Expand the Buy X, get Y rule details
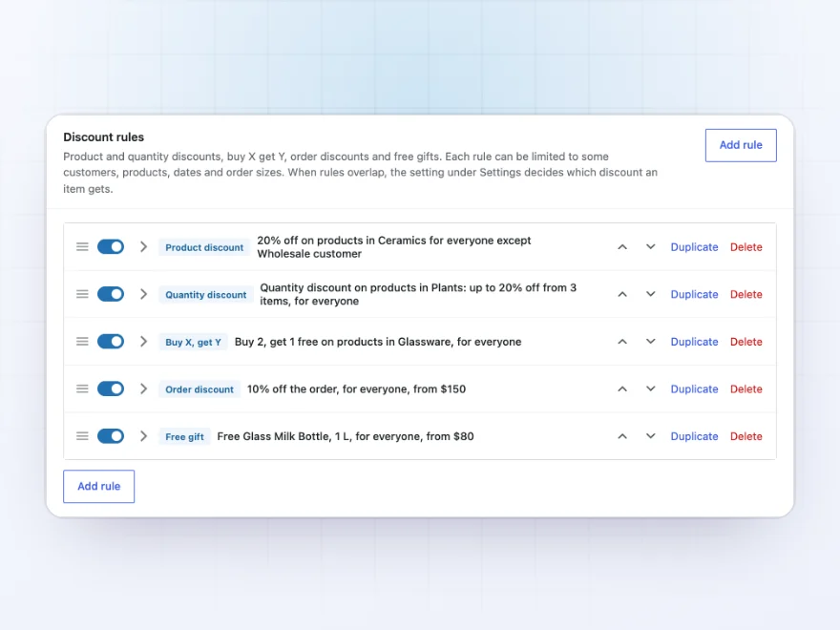Viewport: 840px width, 630px height. tap(143, 342)
